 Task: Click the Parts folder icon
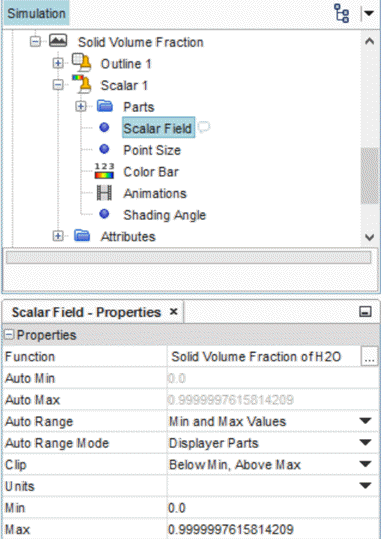105,106
